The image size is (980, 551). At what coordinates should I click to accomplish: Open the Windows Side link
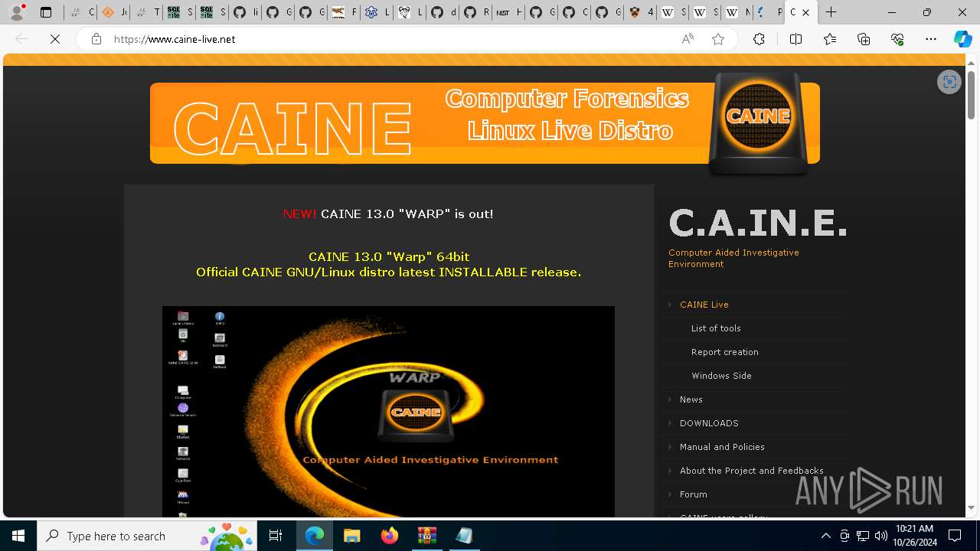click(x=721, y=376)
